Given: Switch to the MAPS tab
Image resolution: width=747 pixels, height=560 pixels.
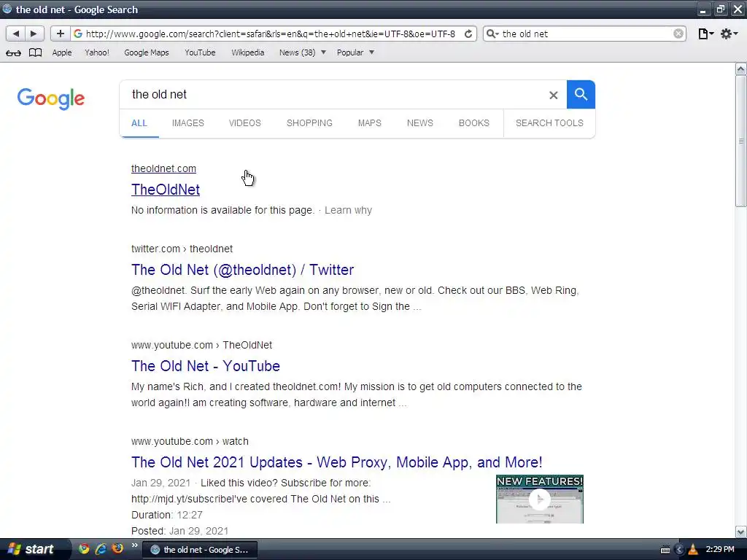Looking at the screenshot, I should pyautogui.click(x=370, y=123).
